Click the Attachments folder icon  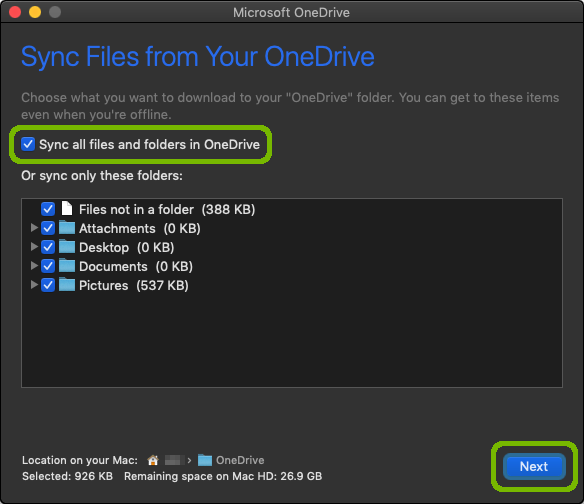67,227
